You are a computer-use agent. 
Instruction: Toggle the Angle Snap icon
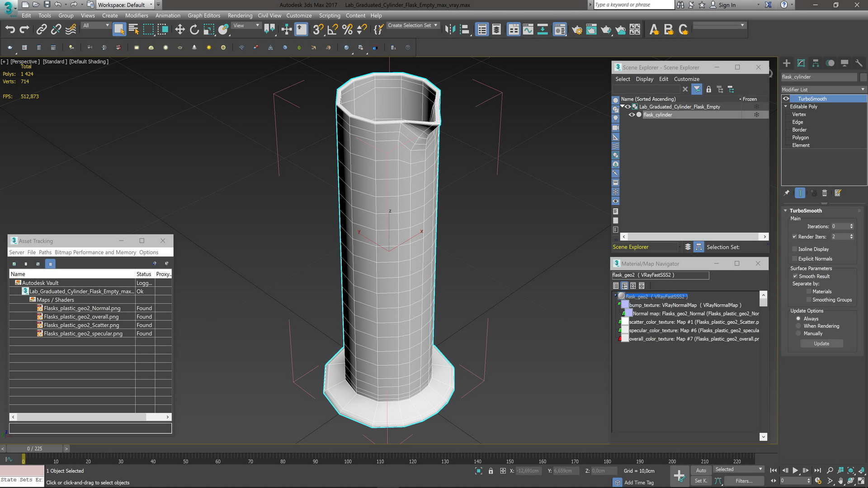[333, 30]
